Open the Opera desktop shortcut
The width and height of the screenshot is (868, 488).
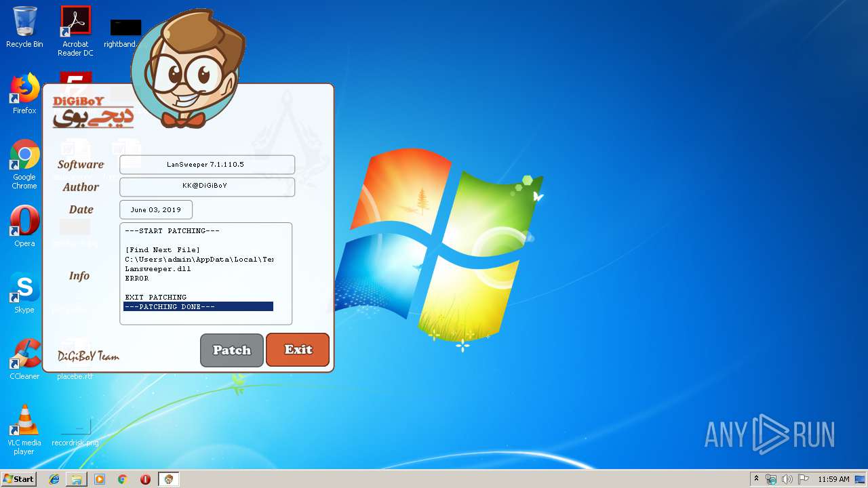24,226
